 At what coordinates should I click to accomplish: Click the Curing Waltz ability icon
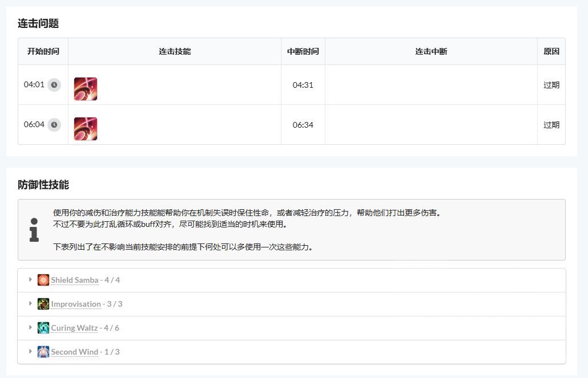tap(43, 328)
